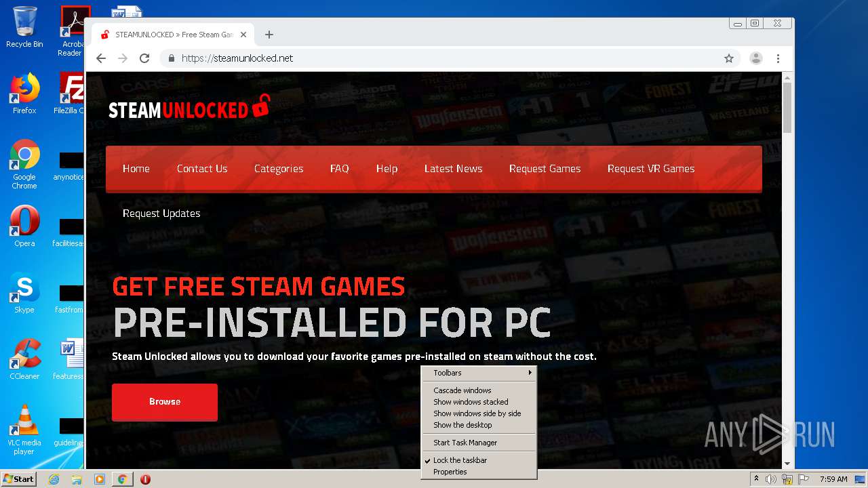
Task: Open the Categories nav link
Action: click(279, 169)
